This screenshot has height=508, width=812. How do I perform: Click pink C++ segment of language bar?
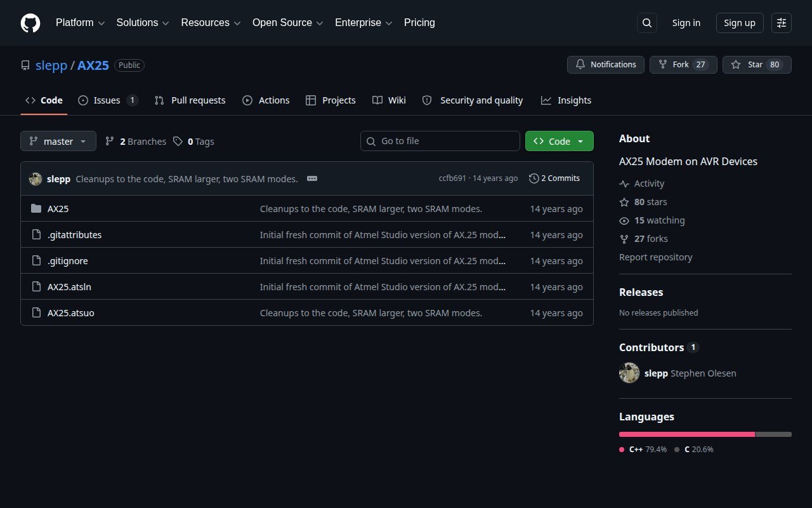[x=687, y=434]
